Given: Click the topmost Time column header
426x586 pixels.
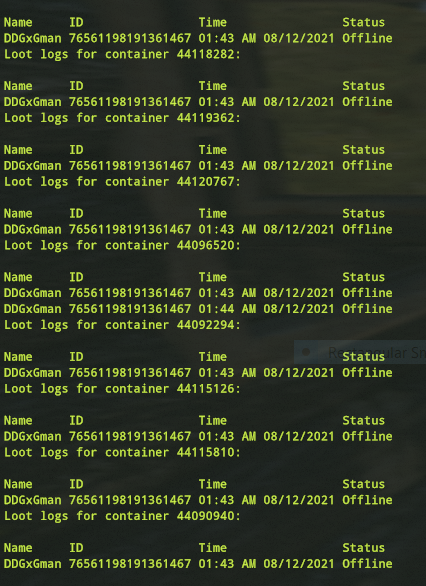Looking at the screenshot, I should (x=213, y=22).
